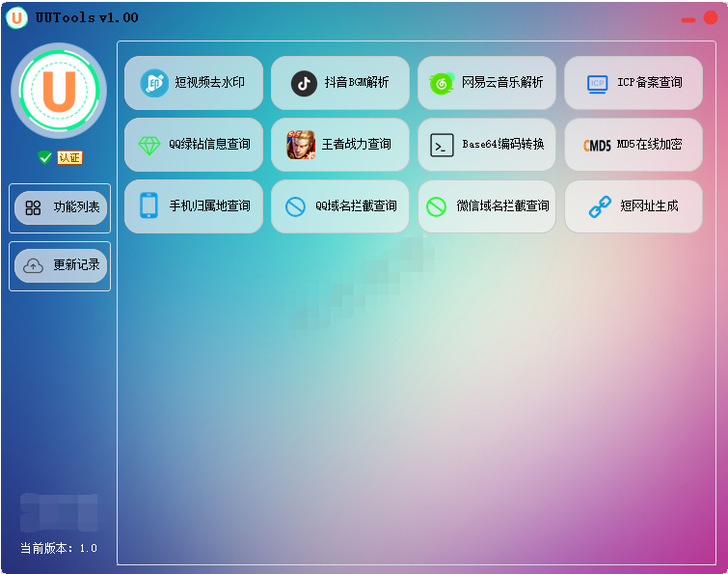Click the blue blocked-circle QQ domain icon

[x=295, y=206]
